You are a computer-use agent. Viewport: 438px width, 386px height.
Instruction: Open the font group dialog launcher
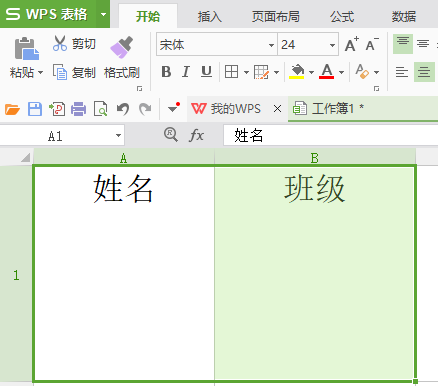tap(376, 88)
